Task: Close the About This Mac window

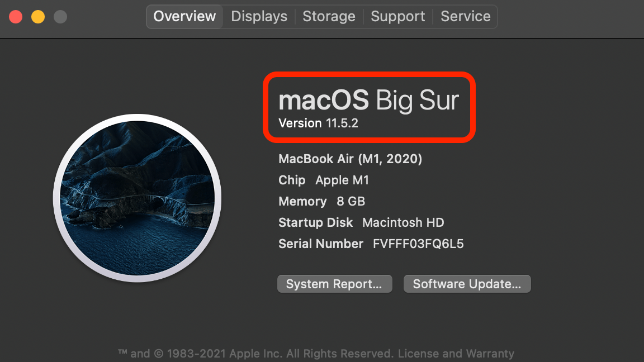Action: [x=16, y=16]
